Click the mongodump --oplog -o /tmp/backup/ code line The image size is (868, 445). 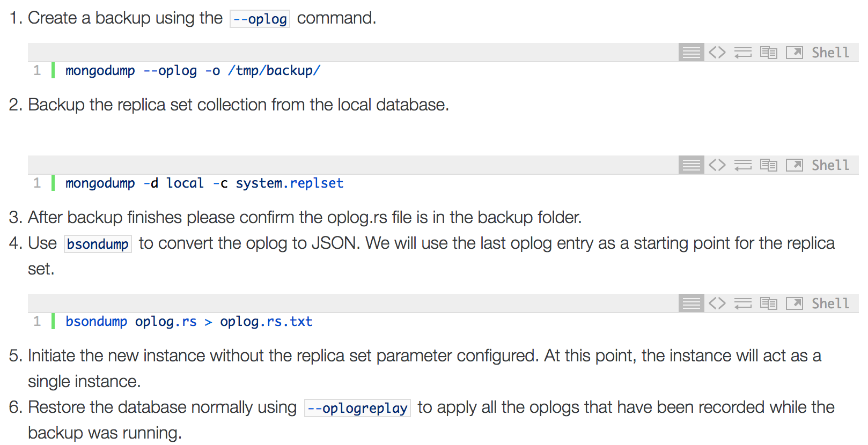pyautogui.click(x=193, y=71)
